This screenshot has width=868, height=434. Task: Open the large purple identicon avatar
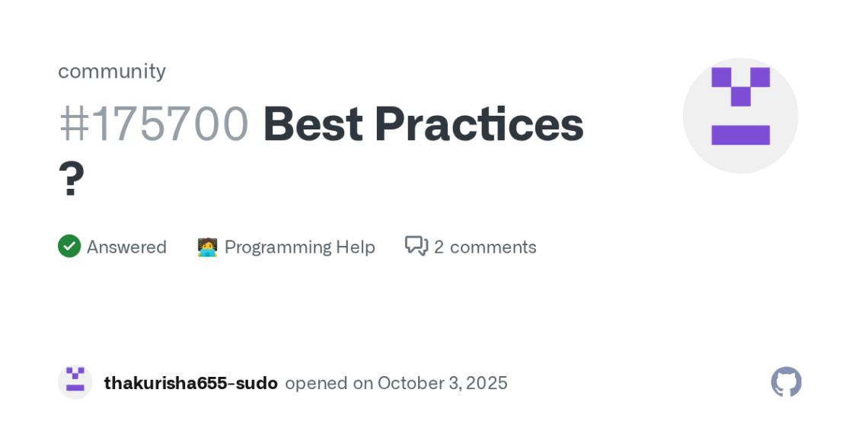point(740,116)
